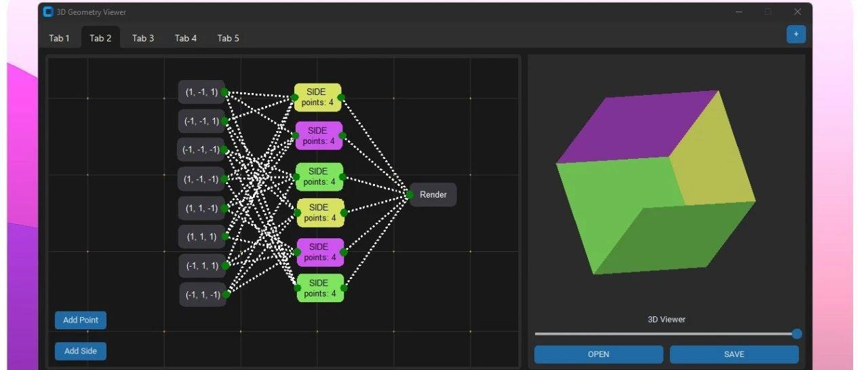Click the SAVE button

click(734, 354)
